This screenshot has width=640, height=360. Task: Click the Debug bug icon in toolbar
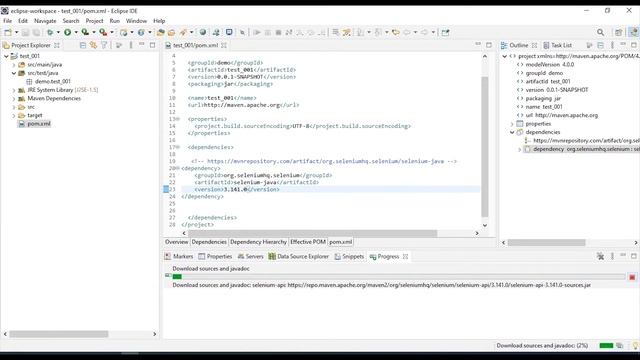click(50, 32)
